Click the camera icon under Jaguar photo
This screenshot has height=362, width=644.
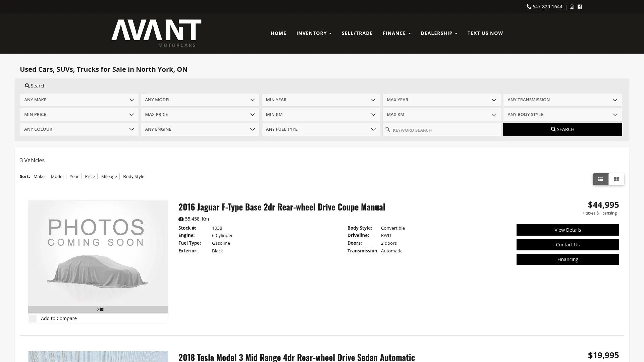pos(102,309)
